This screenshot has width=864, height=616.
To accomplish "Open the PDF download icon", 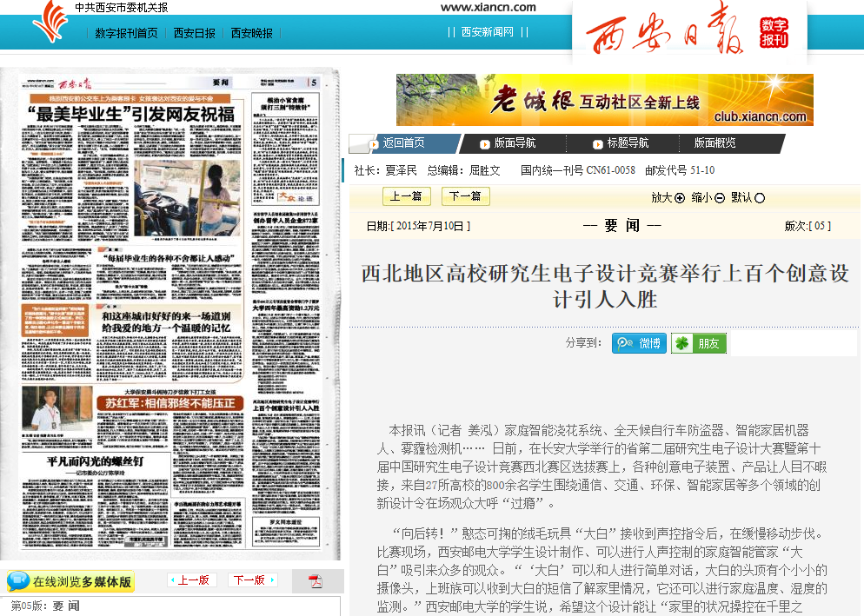I will pyautogui.click(x=316, y=581).
